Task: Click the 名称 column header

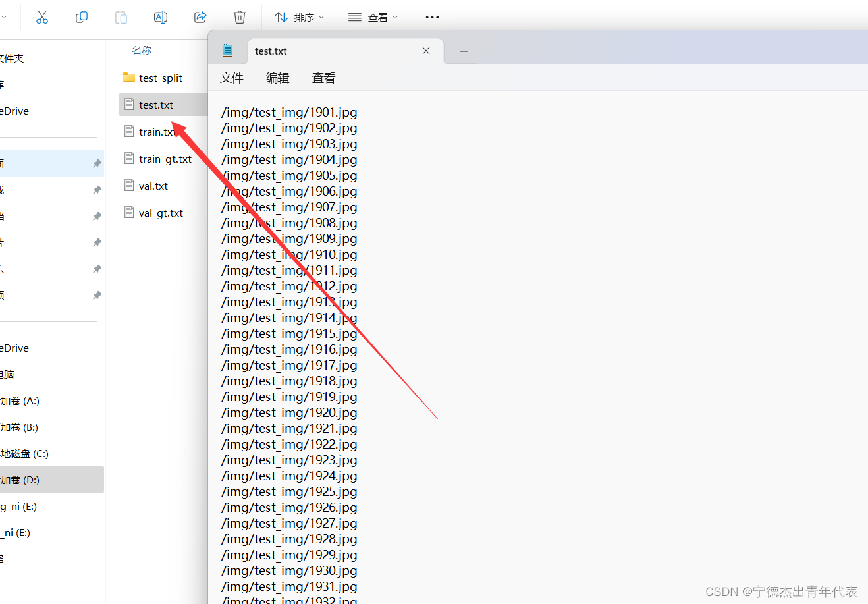Action: point(142,50)
